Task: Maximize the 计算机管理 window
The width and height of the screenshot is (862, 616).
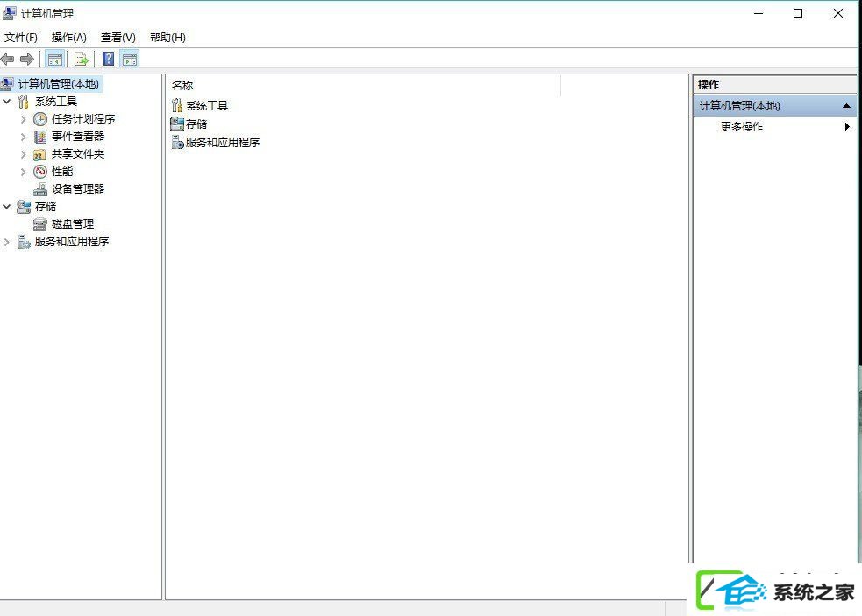Action: click(798, 13)
